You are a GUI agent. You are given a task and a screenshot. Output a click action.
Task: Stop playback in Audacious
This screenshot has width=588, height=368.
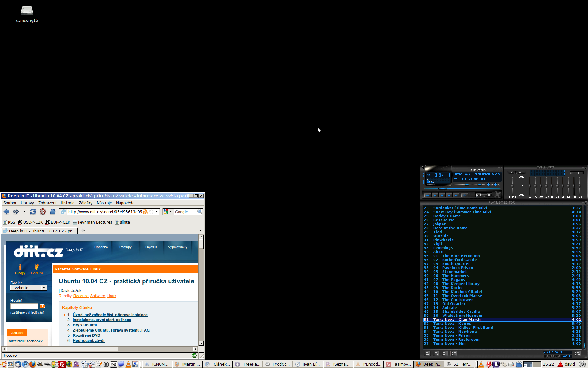click(449, 195)
